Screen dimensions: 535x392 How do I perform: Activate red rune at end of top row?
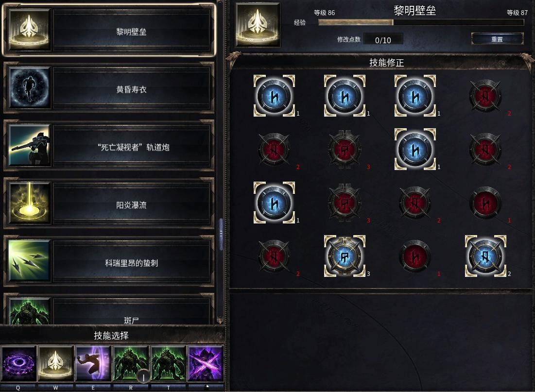(485, 96)
